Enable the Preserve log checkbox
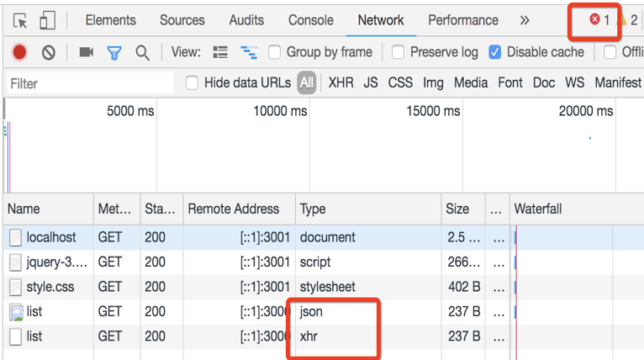The width and height of the screenshot is (644, 360). [398, 52]
